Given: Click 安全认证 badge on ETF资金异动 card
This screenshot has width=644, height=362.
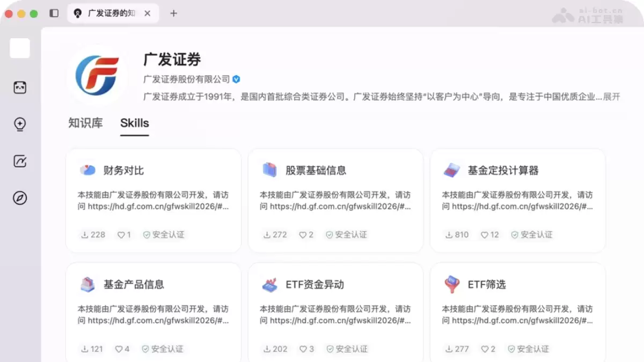Looking at the screenshot, I should coord(347,349).
